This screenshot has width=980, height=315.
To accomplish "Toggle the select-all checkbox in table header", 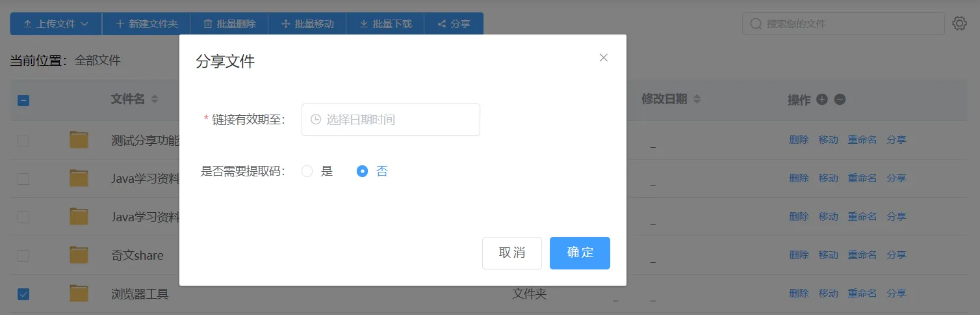I will (x=23, y=100).
